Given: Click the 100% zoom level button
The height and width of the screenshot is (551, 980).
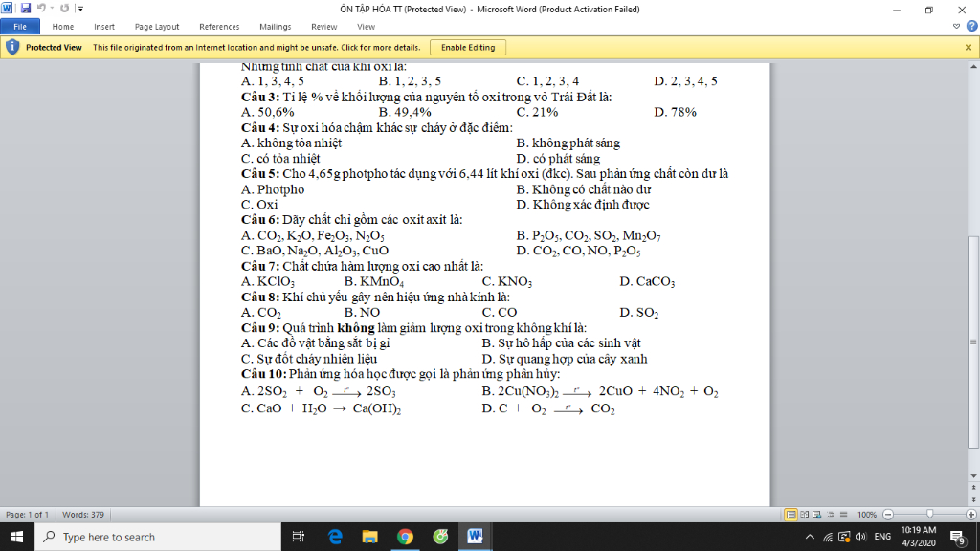Looking at the screenshot, I should coord(866,515).
